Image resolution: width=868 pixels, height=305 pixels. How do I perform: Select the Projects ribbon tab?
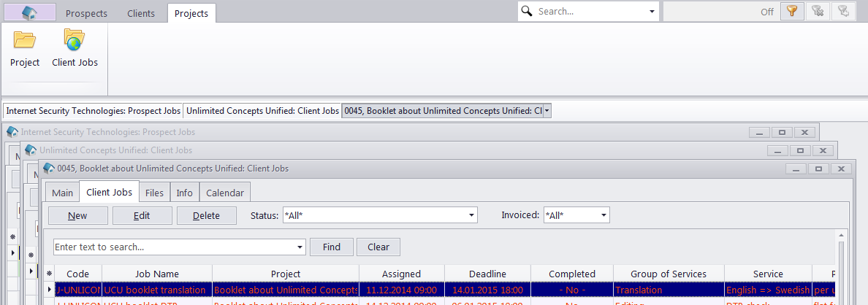coord(191,13)
